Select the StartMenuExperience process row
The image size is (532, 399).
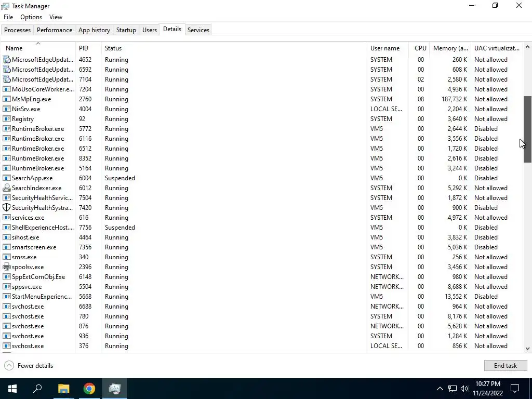(x=262, y=296)
